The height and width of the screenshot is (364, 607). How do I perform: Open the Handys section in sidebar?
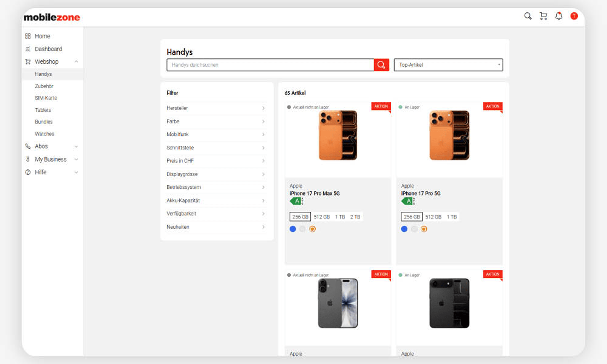click(43, 74)
